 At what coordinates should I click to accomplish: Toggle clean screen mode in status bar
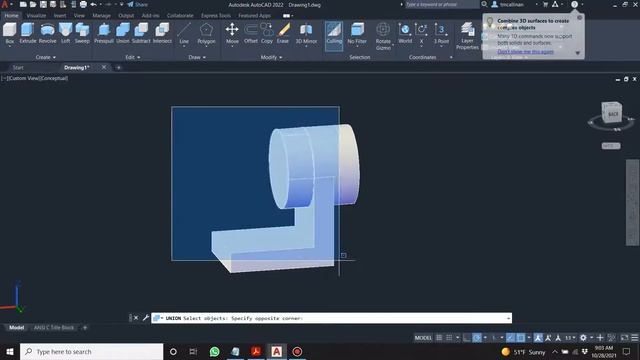(x=624, y=338)
